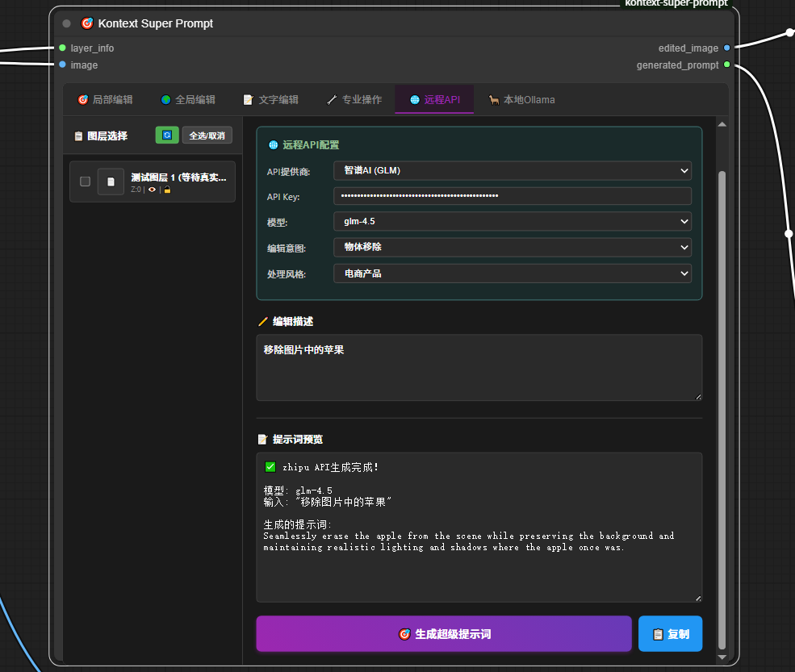Open the 文字编辑 tab
Viewport: 795px width, 672px height.
click(270, 99)
